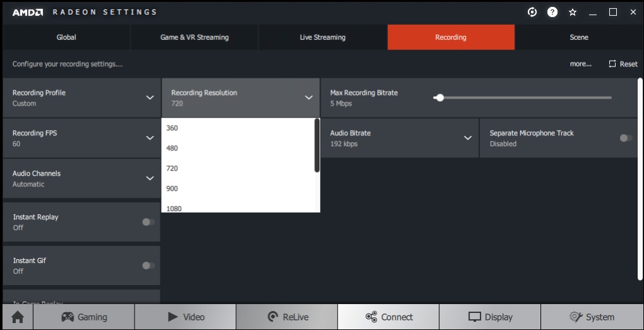Screen dimensions: 644x330
Task: Choose 360 resolution option
Action: [238, 128]
